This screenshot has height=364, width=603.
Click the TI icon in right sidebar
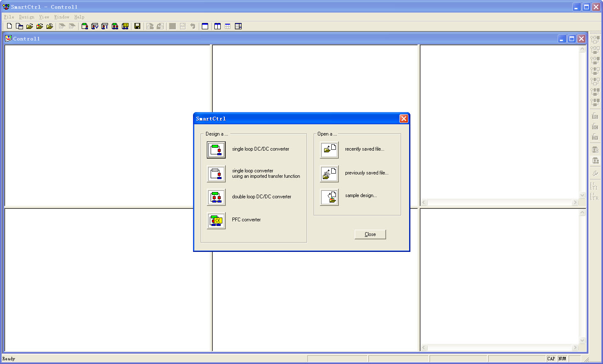coord(595,186)
